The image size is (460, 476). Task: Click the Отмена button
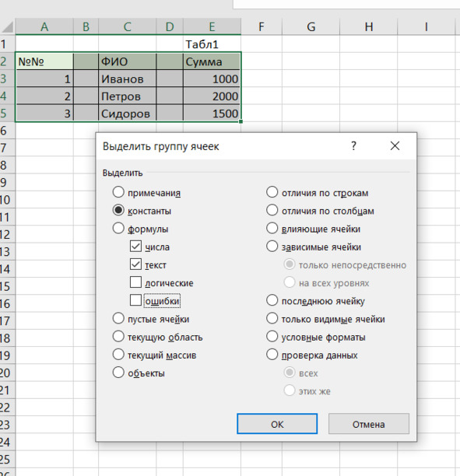369,424
